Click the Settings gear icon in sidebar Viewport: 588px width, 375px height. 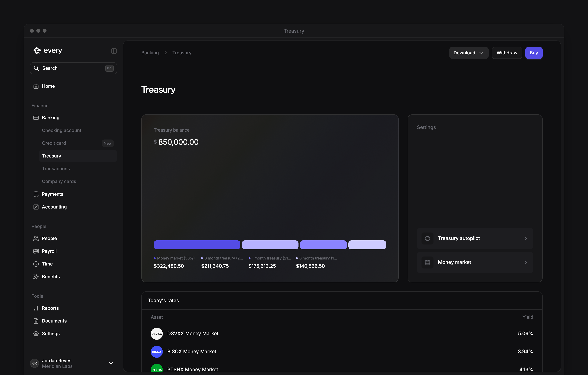(x=36, y=334)
